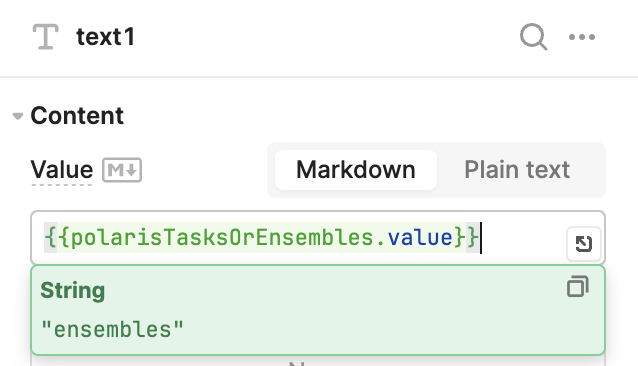The height and width of the screenshot is (366, 638).
Task: Click the expand editor icon in value field
Action: pyautogui.click(x=583, y=244)
